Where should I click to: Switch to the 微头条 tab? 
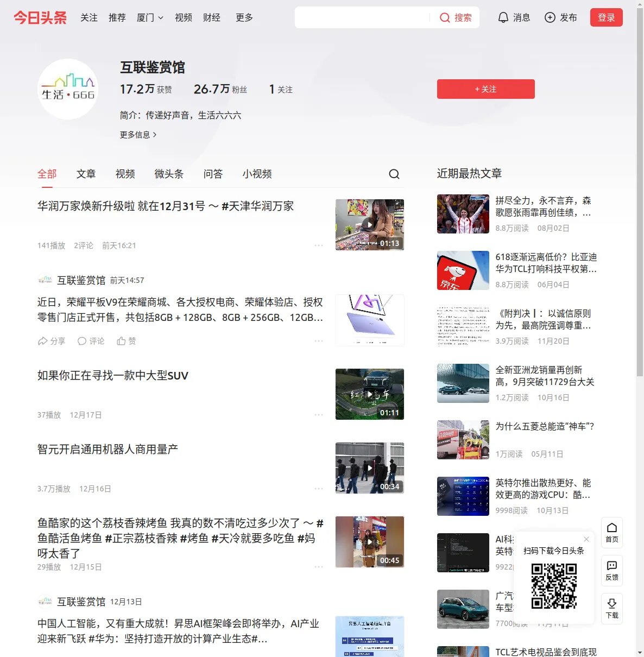pos(169,174)
